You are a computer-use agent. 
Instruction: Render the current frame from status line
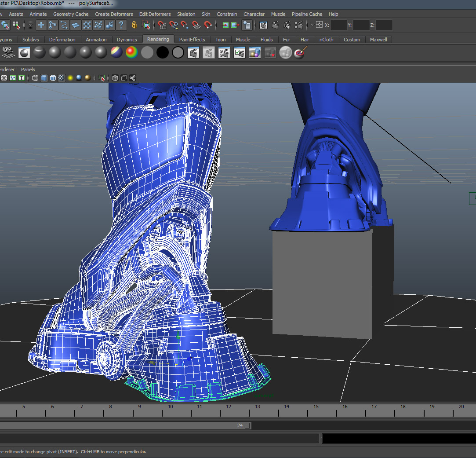click(x=275, y=25)
